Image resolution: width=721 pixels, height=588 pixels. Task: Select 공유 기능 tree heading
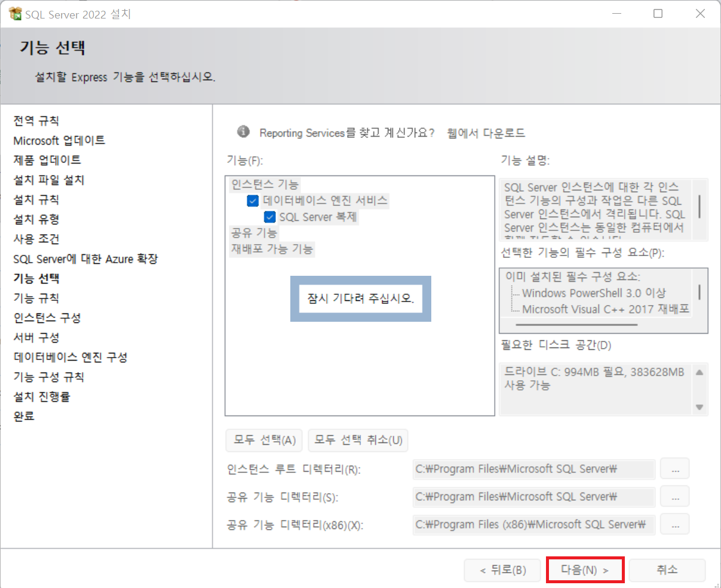pos(254,233)
